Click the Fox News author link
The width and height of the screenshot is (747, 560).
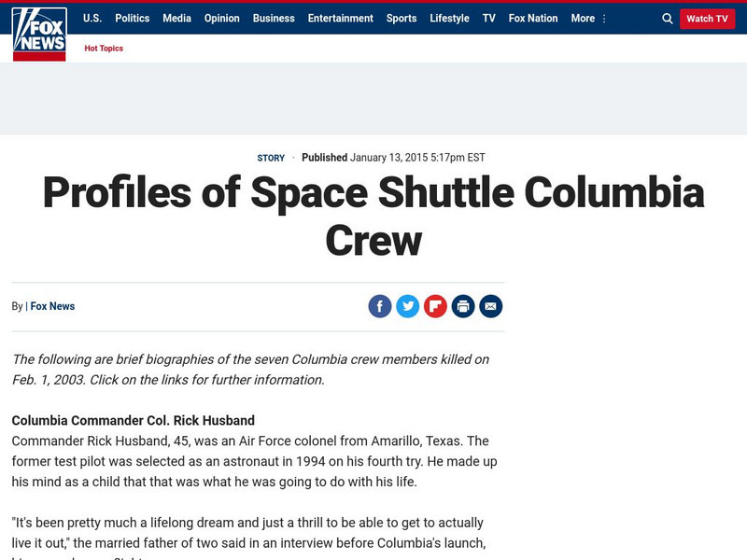(x=52, y=306)
